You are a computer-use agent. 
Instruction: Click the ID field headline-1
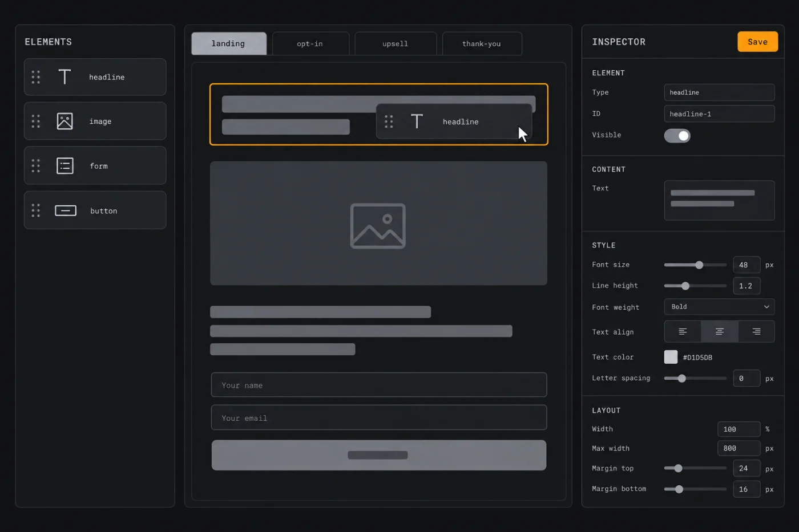coord(719,113)
